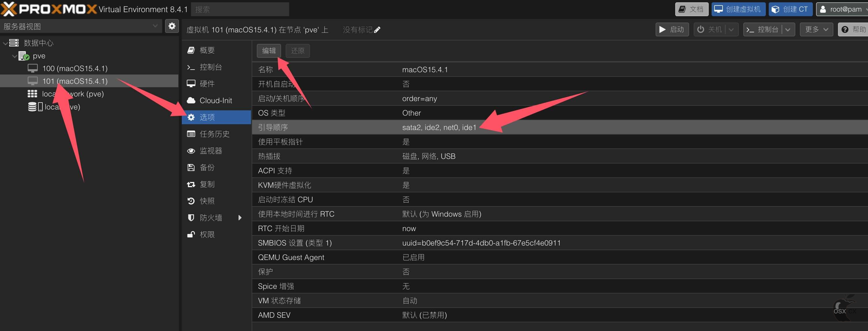Viewport: 868px width, 331px height.
Task: Select the RTC start date row
Action: click(x=560, y=228)
